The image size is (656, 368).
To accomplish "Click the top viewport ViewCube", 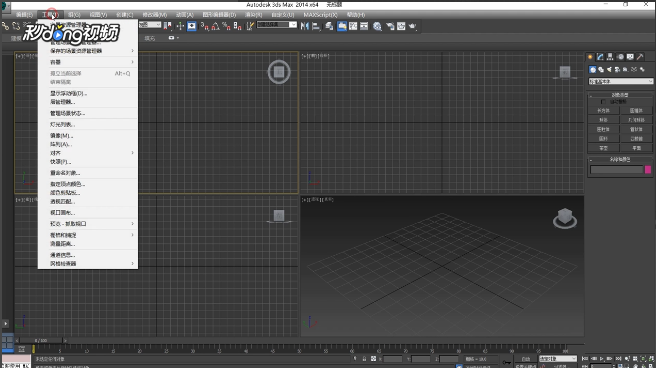I will [x=279, y=72].
